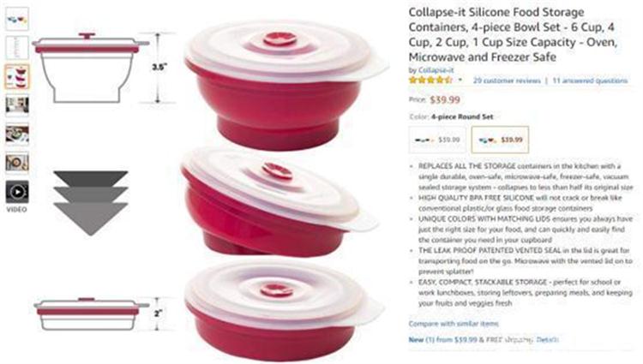Screen dimensions: 643x364
Task: Choose the selected 4-piece Round Set swatch
Action: (x=500, y=140)
